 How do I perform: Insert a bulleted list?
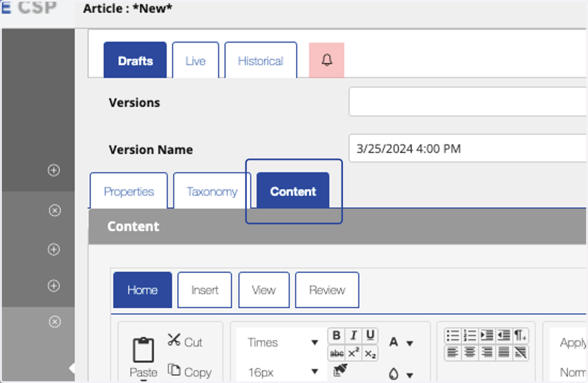click(453, 335)
